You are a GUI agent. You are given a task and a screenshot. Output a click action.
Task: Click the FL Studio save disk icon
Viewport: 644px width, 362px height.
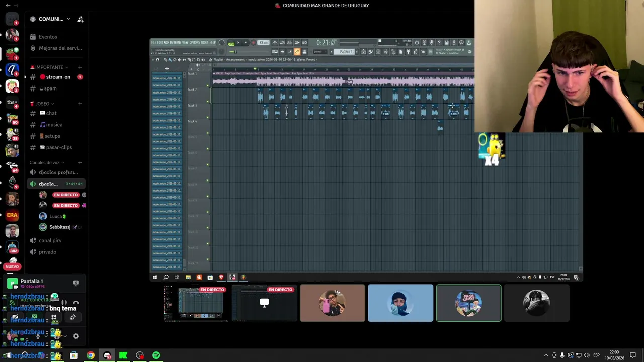point(447,43)
